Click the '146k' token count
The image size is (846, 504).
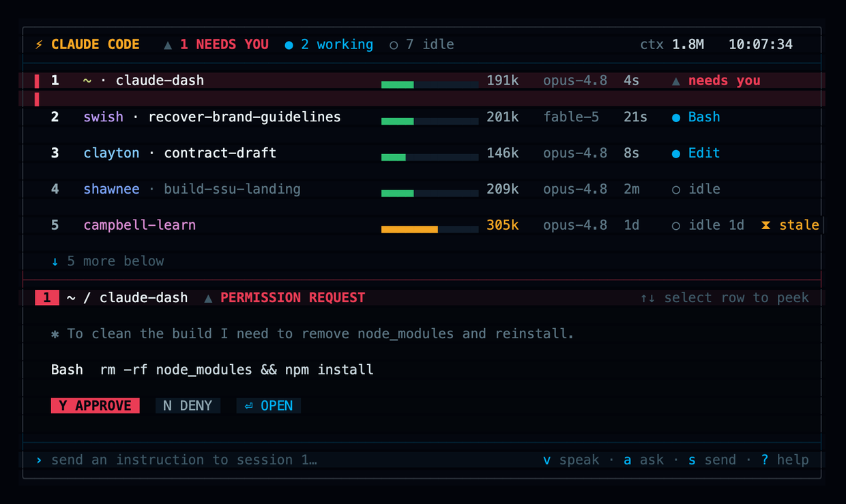503,153
